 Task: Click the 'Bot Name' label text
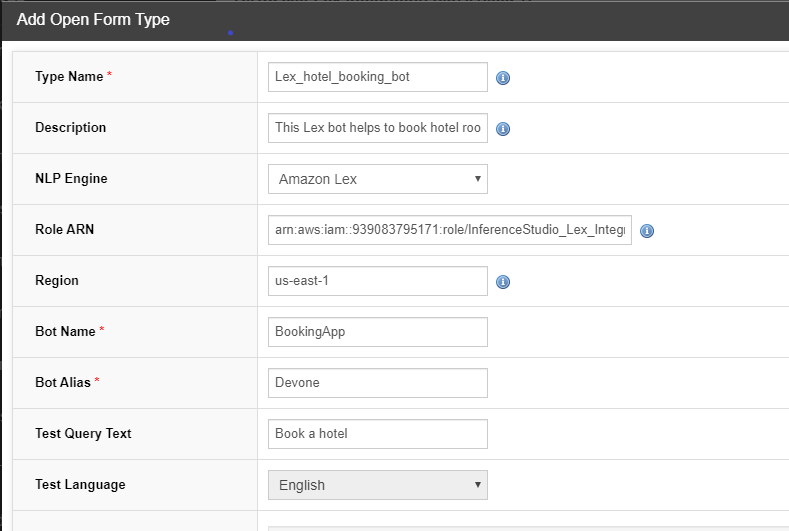[65, 331]
